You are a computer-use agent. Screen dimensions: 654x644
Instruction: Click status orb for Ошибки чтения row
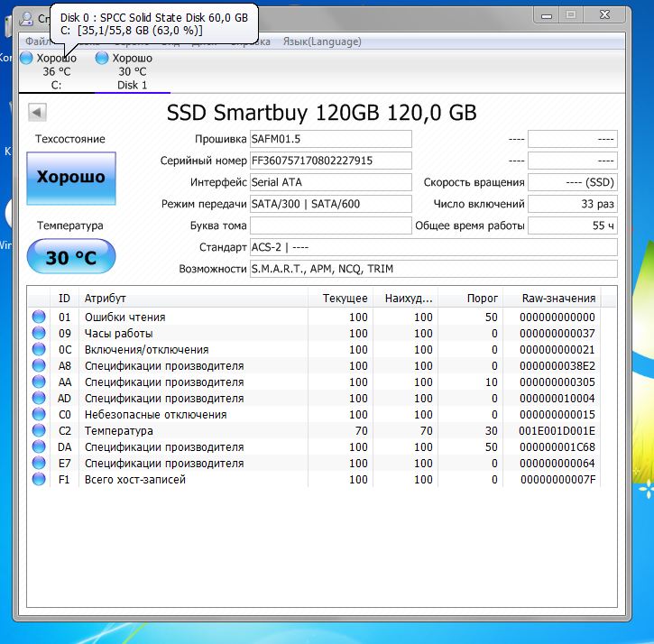[39, 317]
